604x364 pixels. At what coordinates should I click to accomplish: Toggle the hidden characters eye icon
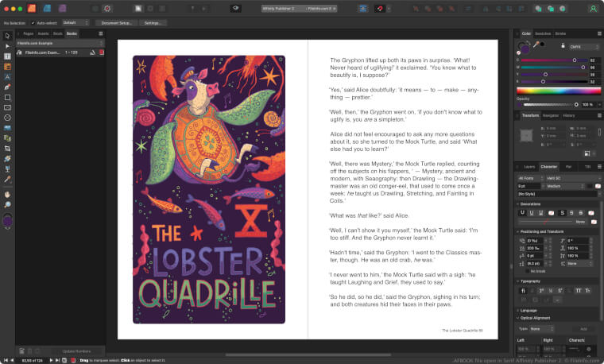coord(236,8)
